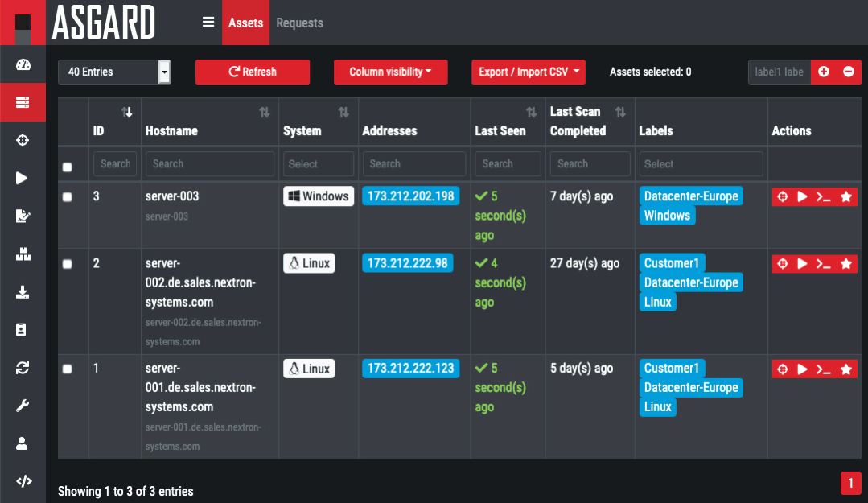Click the crosshair scan icon in sidebar
The image size is (868, 503).
(23, 140)
